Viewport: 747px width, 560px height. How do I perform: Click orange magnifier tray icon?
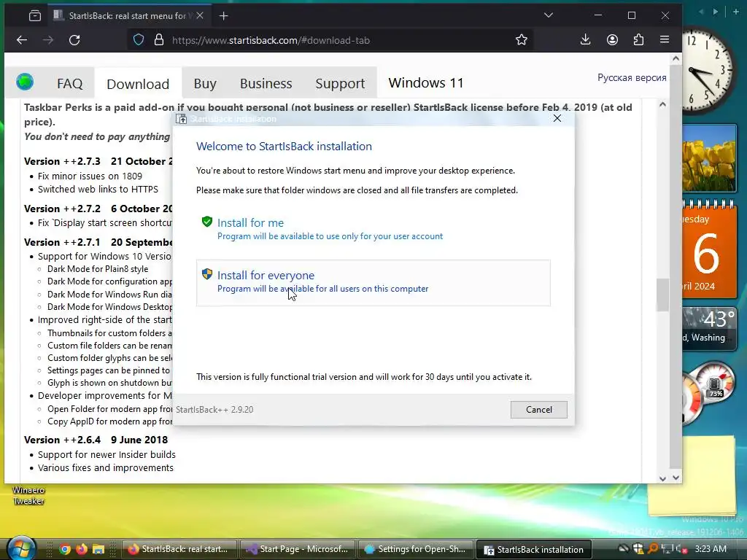653,549
